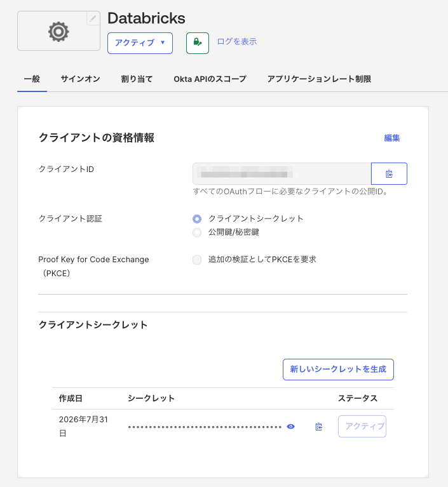Enable the PKCE requirement checkbox
This screenshot has width=448, height=487.
click(197, 260)
